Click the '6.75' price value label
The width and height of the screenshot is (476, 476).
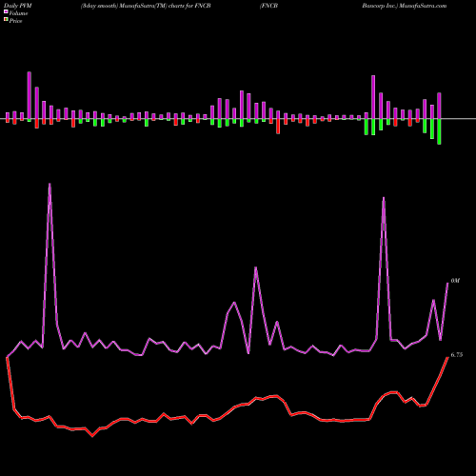[457, 355]
